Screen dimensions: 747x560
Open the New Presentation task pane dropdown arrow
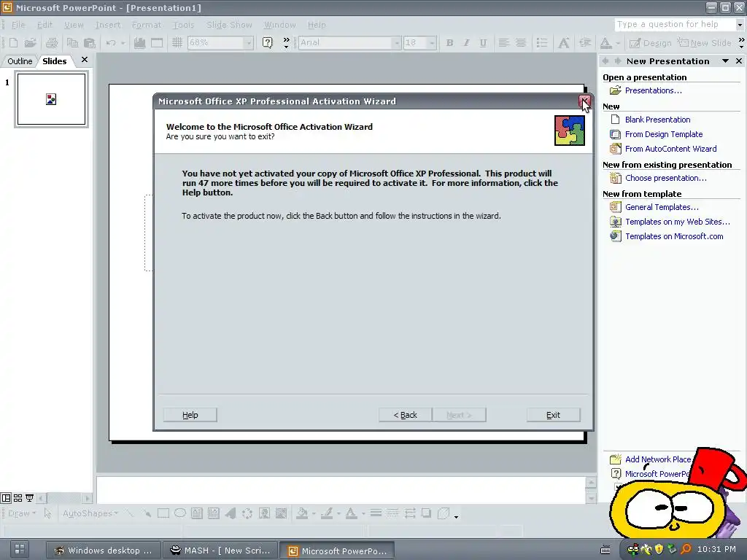click(x=725, y=61)
